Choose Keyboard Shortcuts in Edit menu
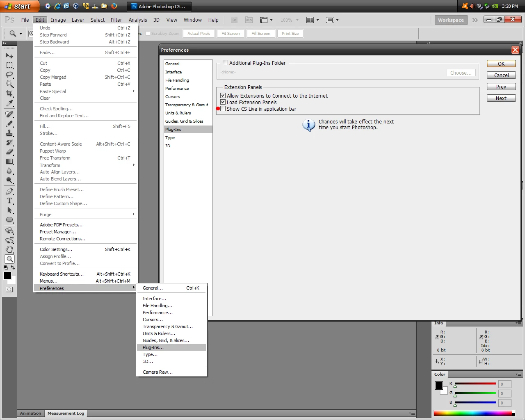The width and height of the screenshot is (525, 420). pos(85,274)
